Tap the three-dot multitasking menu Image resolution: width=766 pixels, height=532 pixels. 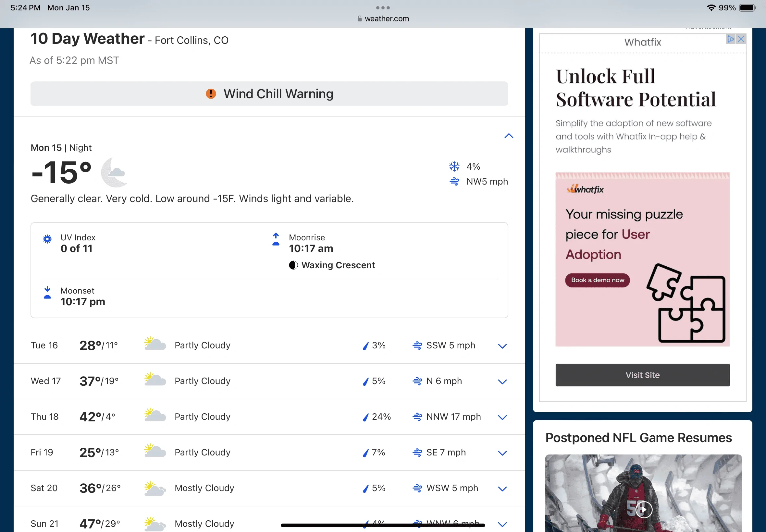pos(383,8)
